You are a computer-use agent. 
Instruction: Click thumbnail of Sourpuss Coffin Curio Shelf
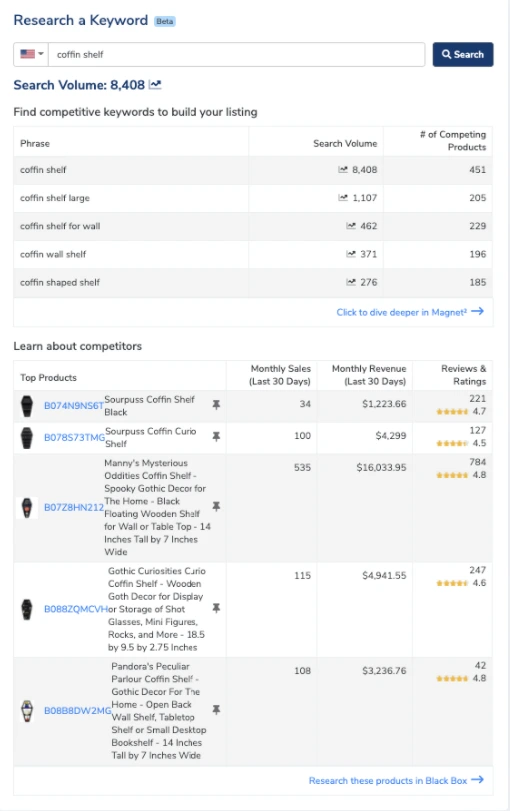[27, 438]
